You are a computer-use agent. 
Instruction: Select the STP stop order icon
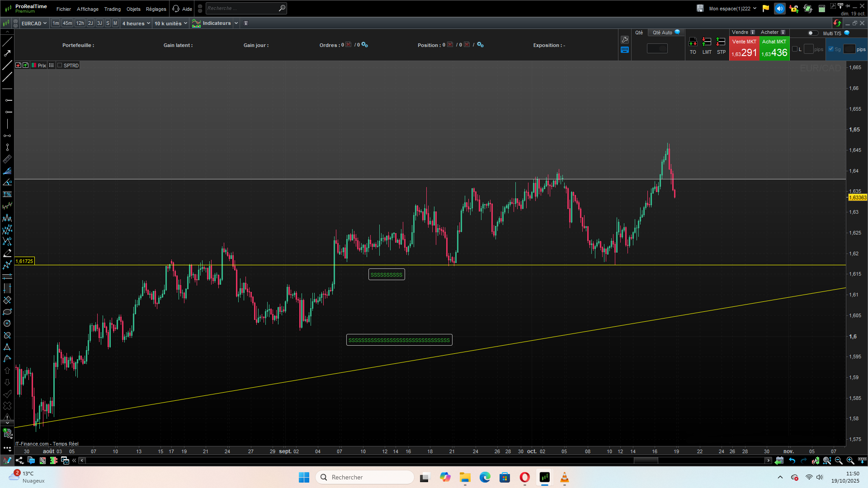(x=721, y=42)
